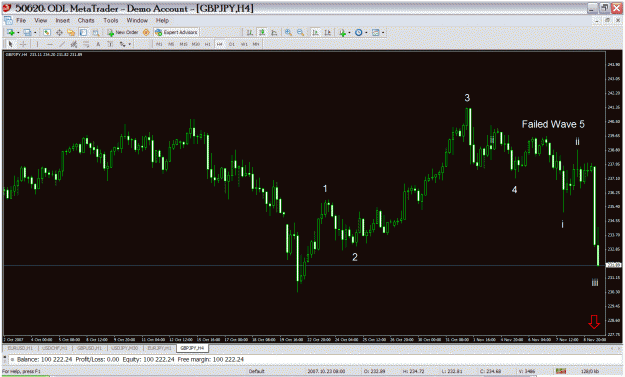Viewport: 625px width, 377px height.
Task: Toggle the Expert Advisors button
Action: [176, 32]
